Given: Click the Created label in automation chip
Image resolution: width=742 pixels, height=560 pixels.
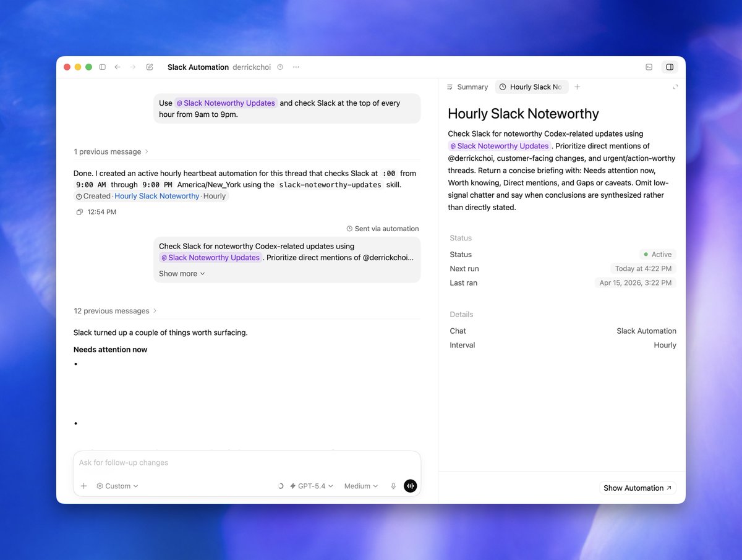Looking at the screenshot, I should (x=96, y=196).
